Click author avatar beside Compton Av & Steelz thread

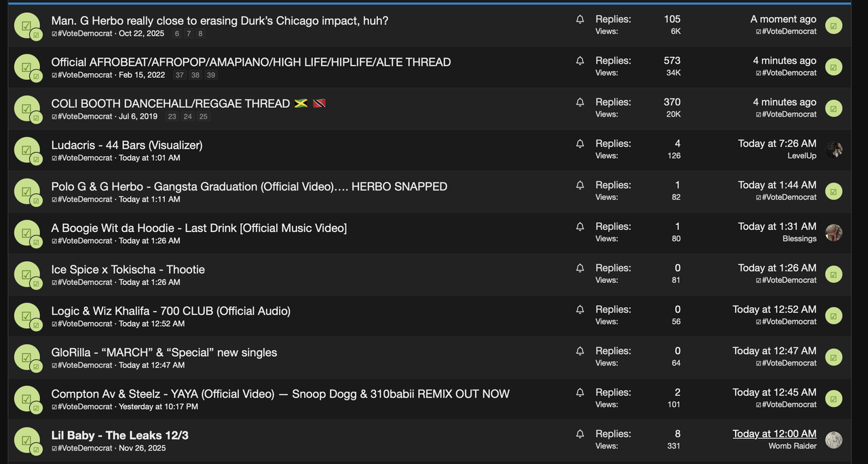click(x=27, y=398)
